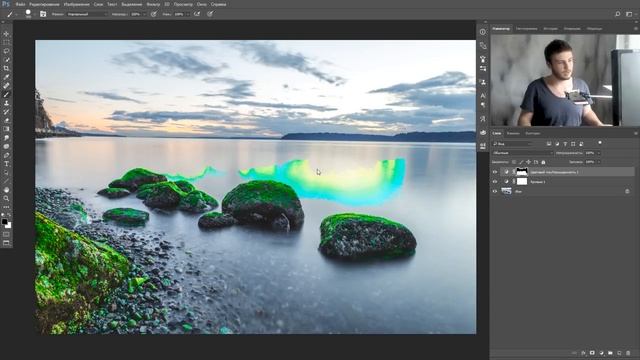Viewport: 640px width, 360px height.
Task: Open the workspace switcher icon
Action: pyautogui.click(x=629, y=14)
